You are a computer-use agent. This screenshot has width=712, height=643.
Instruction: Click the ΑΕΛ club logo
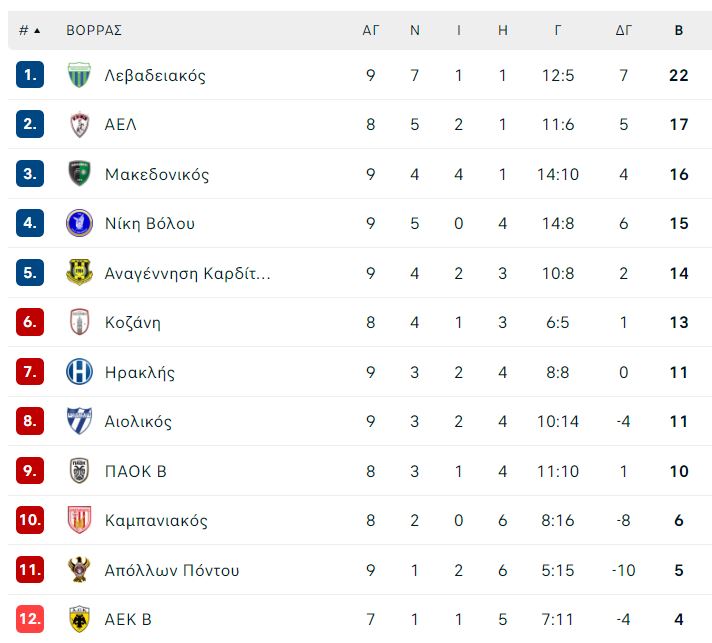tap(79, 124)
